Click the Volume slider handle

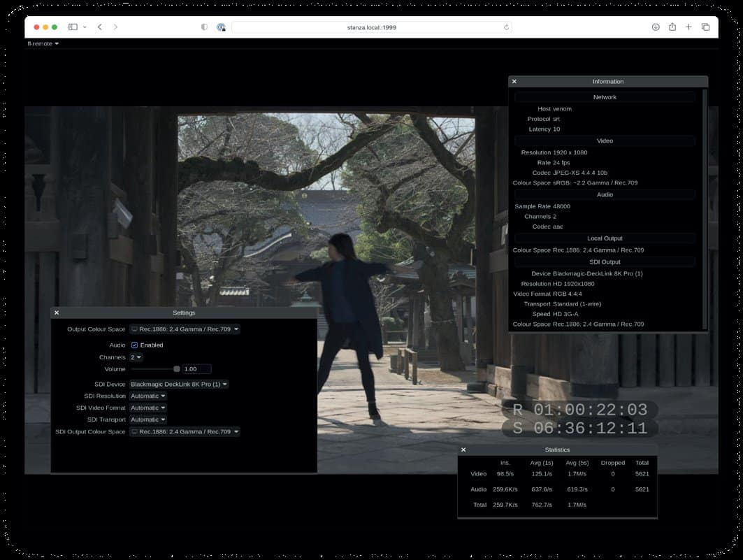tap(177, 369)
